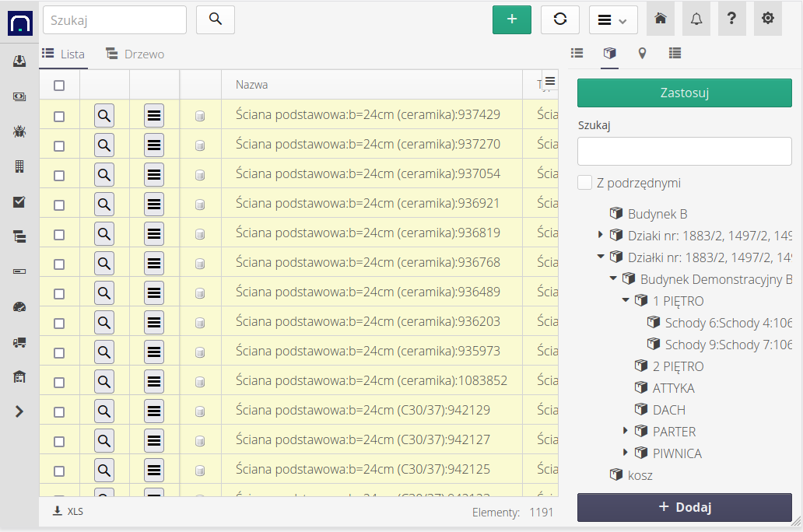The width and height of the screenshot is (803, 532).
Task: Collapse the 1 PIĘTRO tree node
Action: coord(626,300)
